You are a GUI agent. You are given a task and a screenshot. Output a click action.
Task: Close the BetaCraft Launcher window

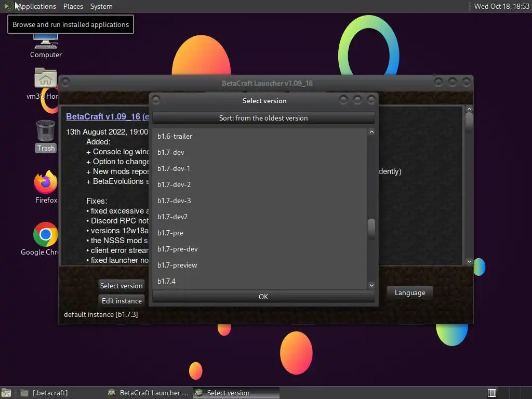(467, 82)
